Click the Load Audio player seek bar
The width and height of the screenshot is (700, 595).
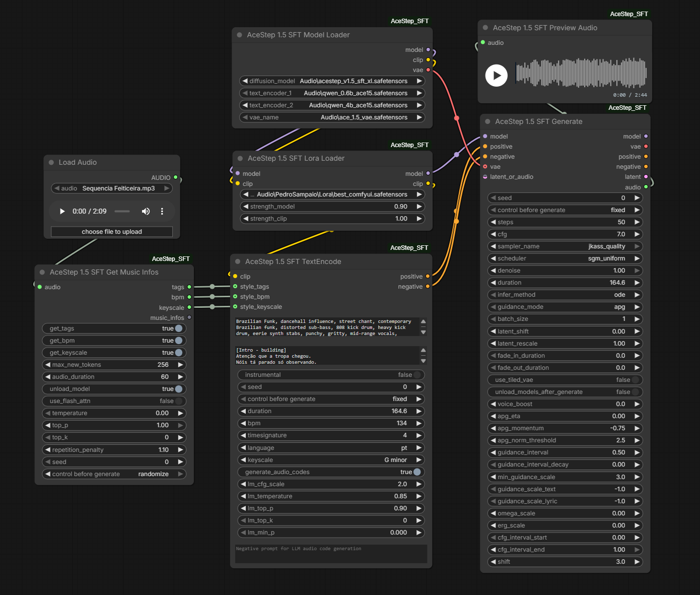point(122,211)
